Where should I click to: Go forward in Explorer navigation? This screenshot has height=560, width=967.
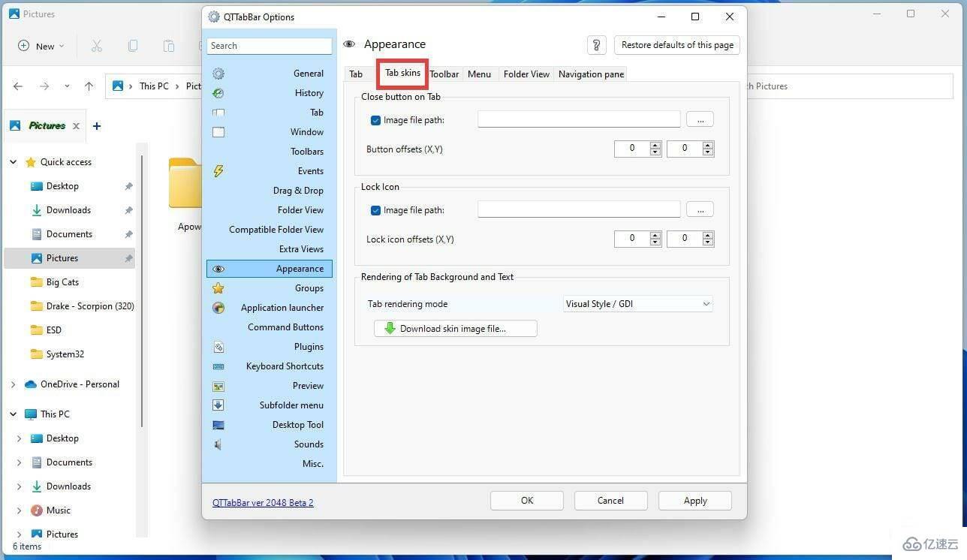[x=44, y=86]
